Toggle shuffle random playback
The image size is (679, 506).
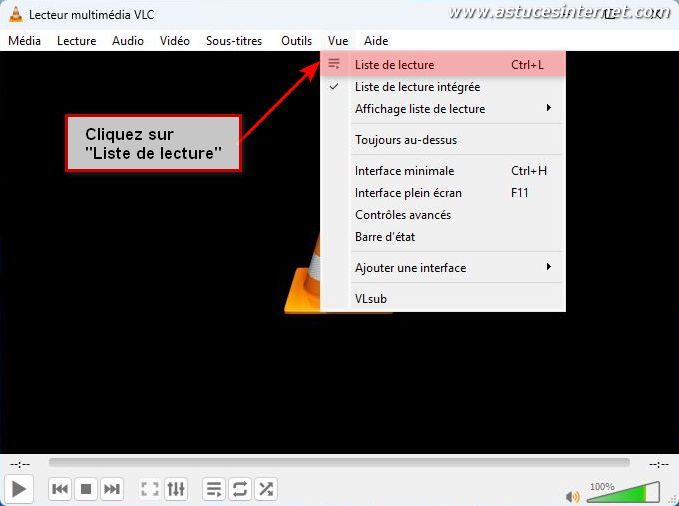click(266, 489)
